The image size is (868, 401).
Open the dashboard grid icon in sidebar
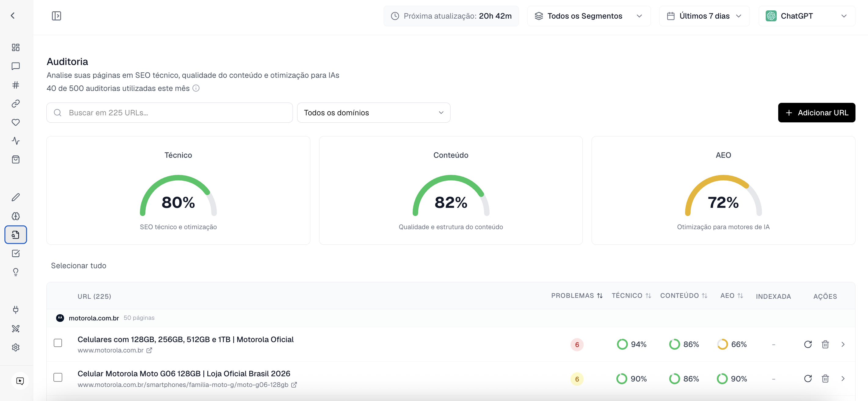[x=16, y=48]
